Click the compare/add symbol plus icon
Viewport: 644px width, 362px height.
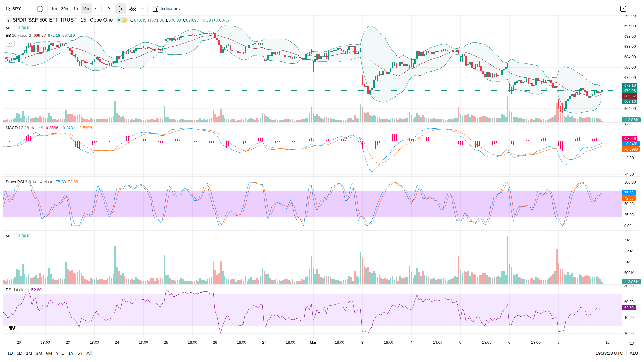tap(40, 9)
